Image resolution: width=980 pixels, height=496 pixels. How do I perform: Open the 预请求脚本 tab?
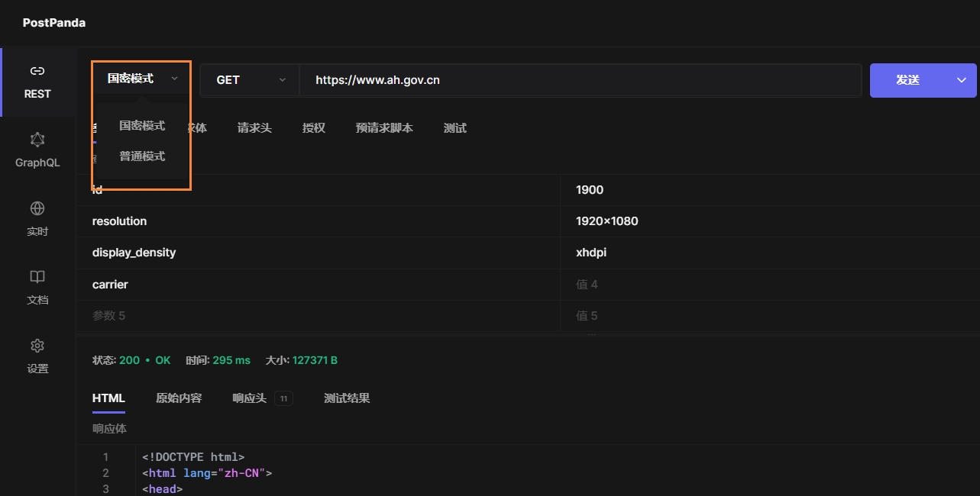point(384,128)
